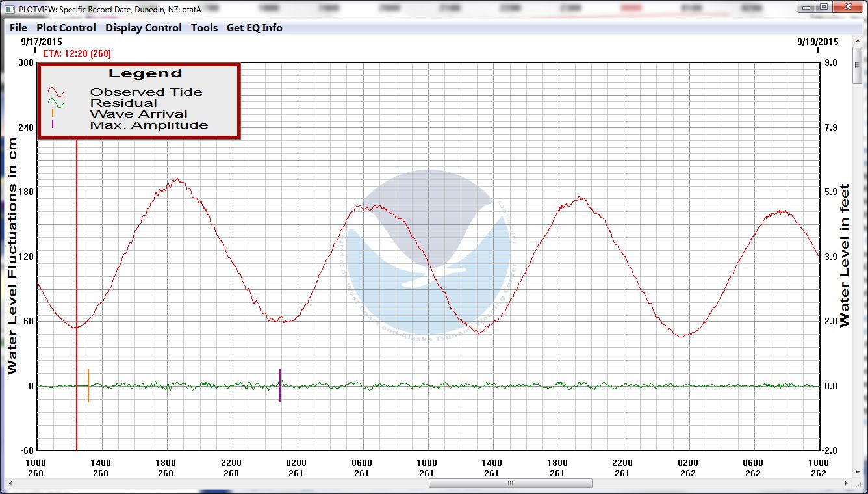
Task: Open the Tools menu
Action: (204, 28)
